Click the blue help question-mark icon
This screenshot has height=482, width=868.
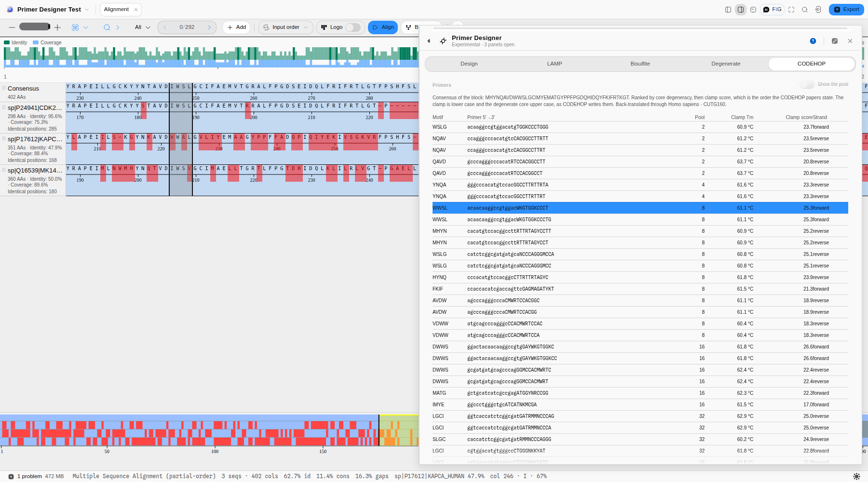point(813,41)
